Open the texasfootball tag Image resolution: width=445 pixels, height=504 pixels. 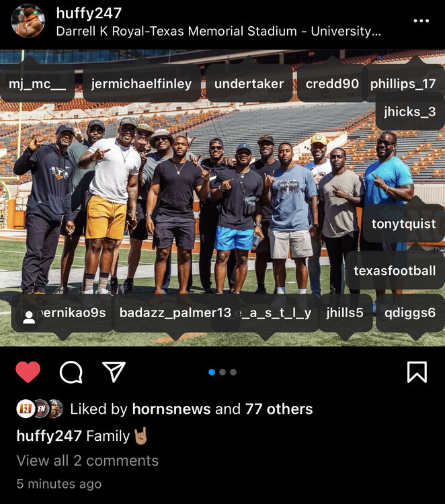(x=395, y=271)
